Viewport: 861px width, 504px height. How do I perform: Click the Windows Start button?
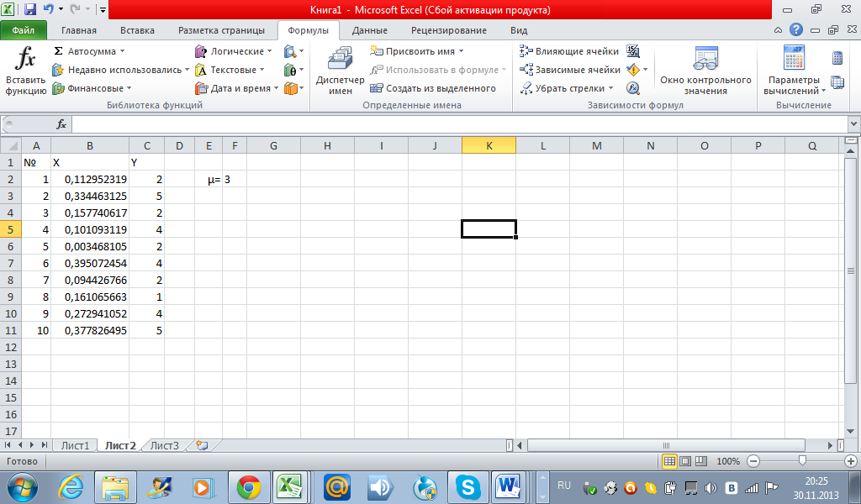tap(23, 487)
